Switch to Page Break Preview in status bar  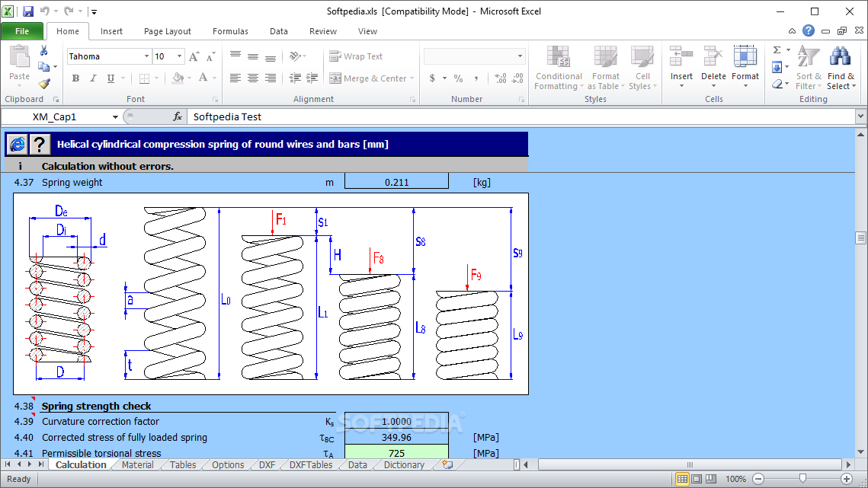711,479
